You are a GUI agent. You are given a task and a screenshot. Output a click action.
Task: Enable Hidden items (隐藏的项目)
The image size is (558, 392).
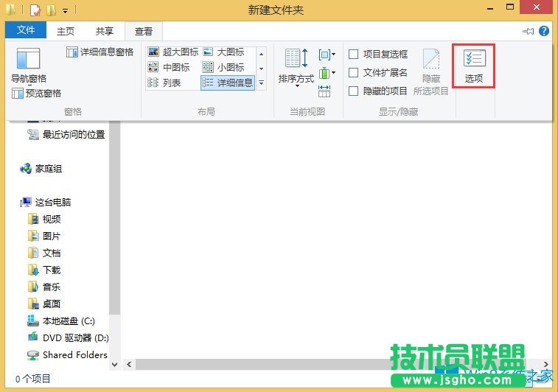[x=377, y=91]
